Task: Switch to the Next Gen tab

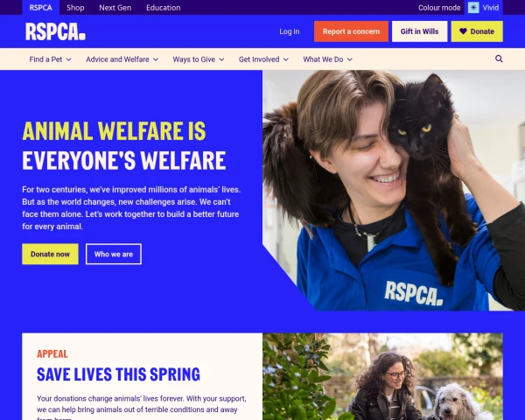Action: tap(115, 7)
